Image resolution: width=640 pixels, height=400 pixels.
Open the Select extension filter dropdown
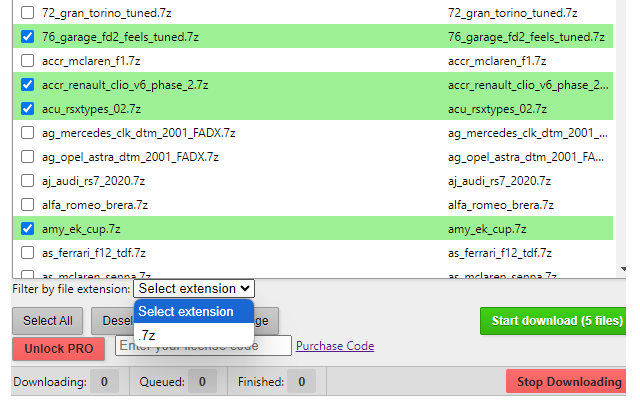click(194, 288)
